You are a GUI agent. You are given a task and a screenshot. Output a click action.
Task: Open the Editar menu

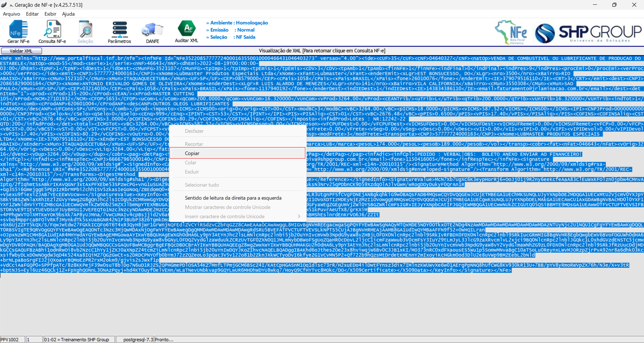point(32,14)
